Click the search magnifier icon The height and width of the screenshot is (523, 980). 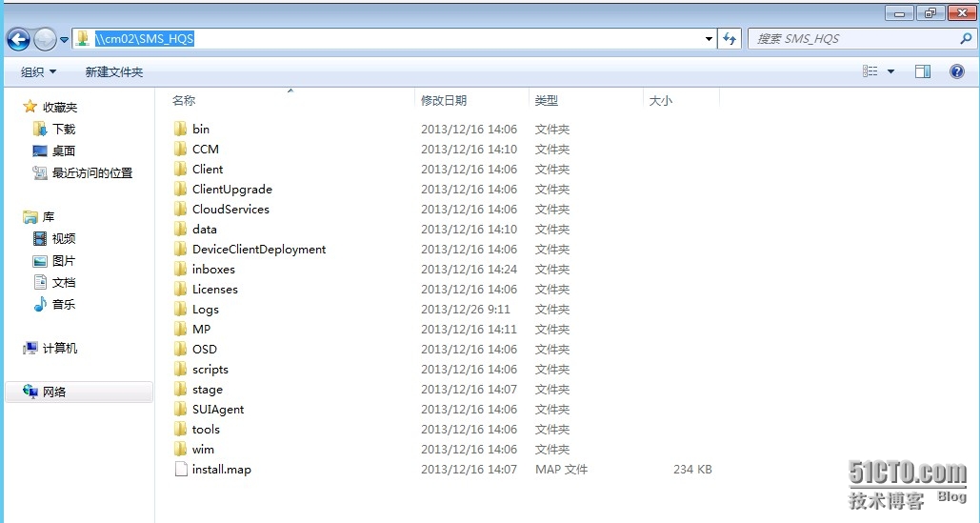pyautogui.click(x=966, y=39)
